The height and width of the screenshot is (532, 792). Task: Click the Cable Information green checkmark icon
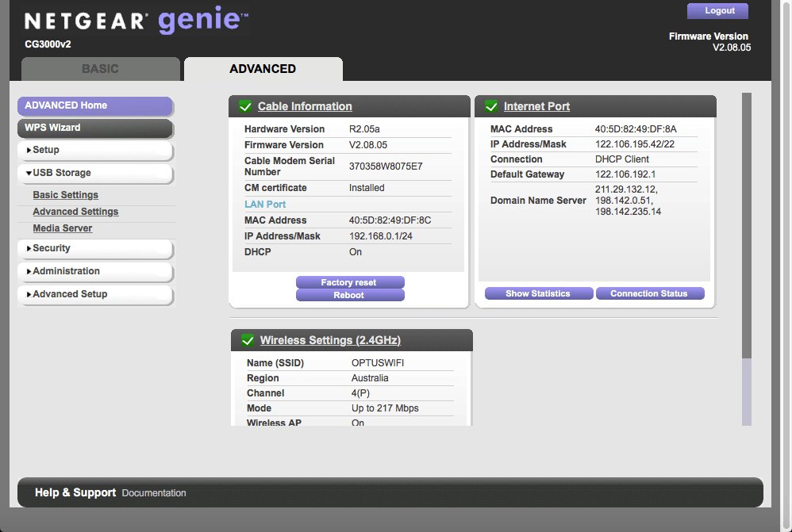pos(245,106)
